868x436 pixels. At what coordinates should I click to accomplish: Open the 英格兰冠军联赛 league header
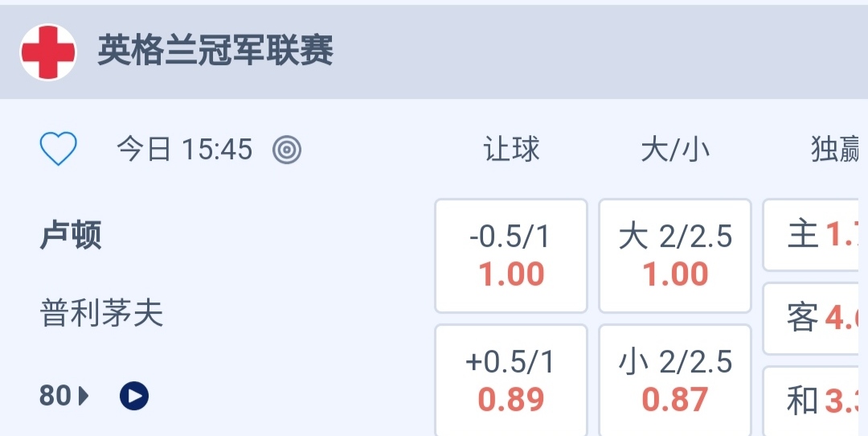coord(215,52)
